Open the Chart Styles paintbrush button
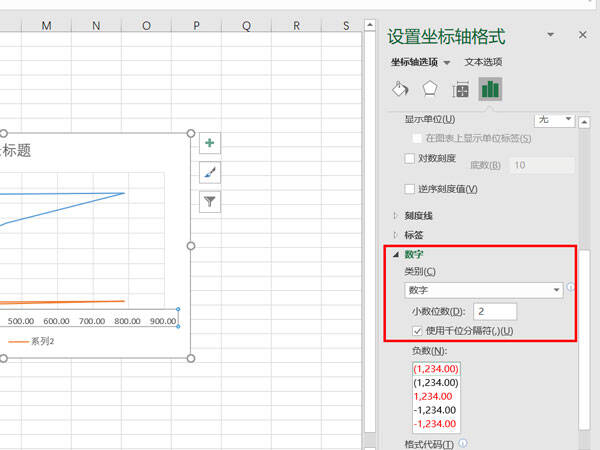 210,172
